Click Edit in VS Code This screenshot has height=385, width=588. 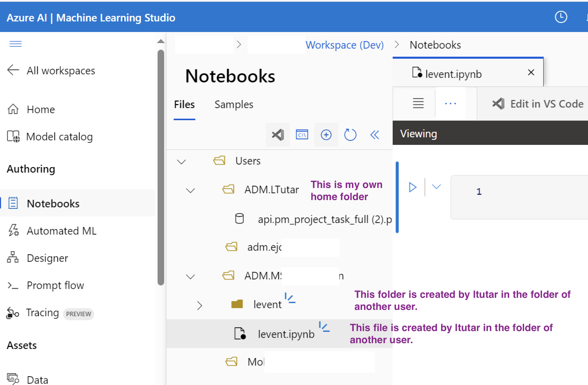[538, 104]
